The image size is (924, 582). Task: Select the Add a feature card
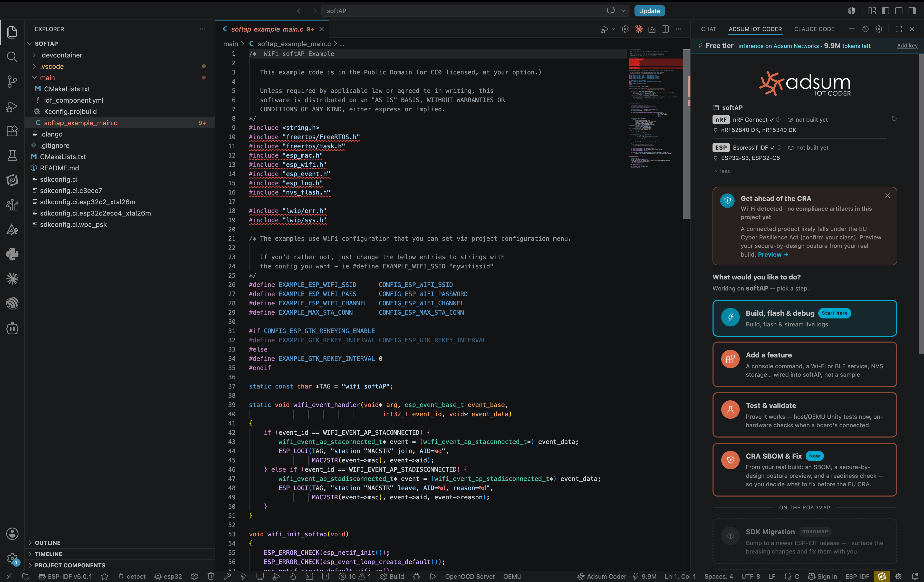click(x=804, y=364)
